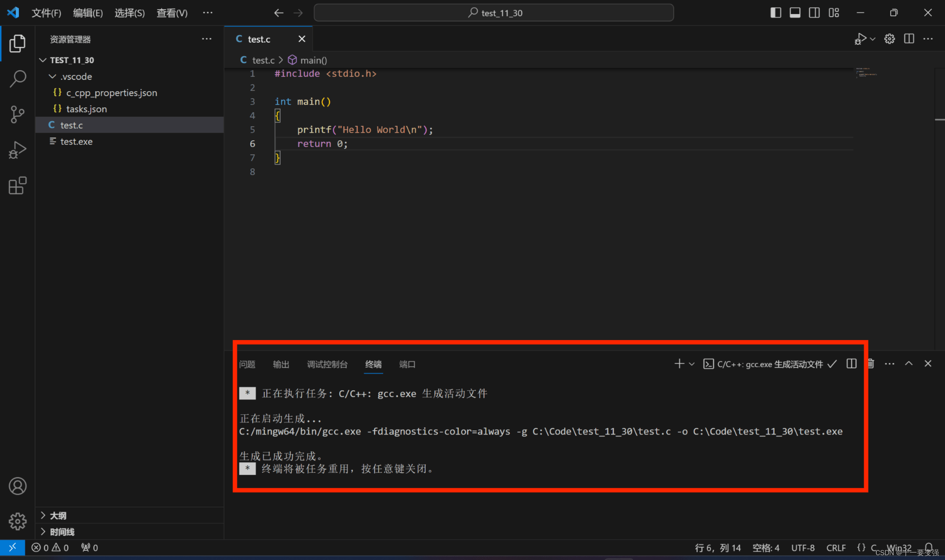Open the editor gear settings icon
Viewport: 945px width, 560px height.
point(889,39)
